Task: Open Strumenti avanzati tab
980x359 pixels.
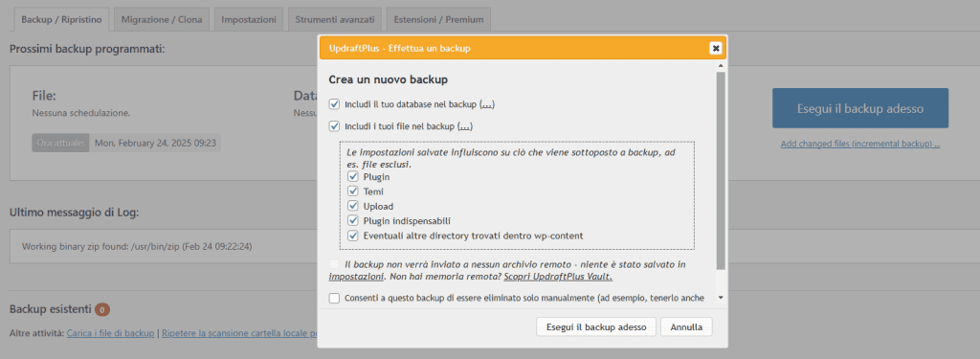Action: [x=334, y=19]
